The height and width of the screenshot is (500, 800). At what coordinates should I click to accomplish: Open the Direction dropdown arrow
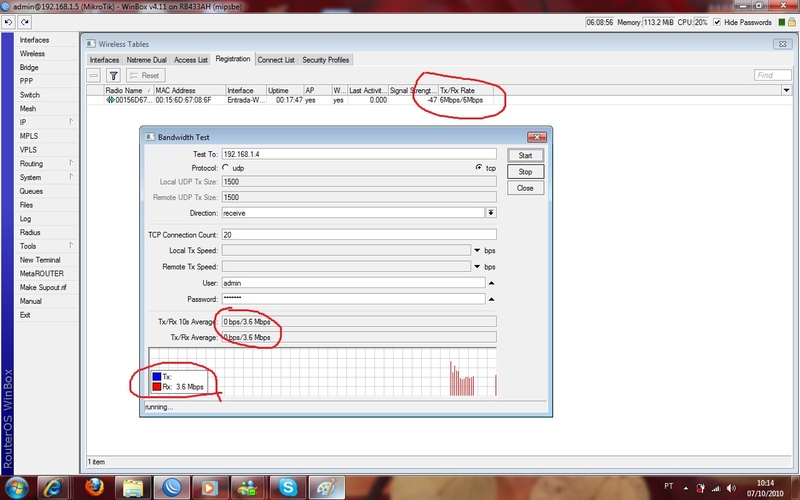pos(491,213)
